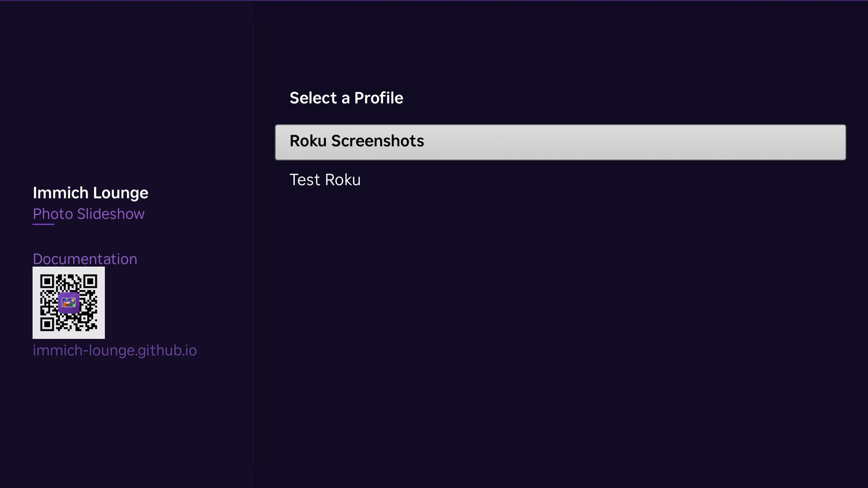Click the Immich Lounge sidebar branding

tap(90, 192)
